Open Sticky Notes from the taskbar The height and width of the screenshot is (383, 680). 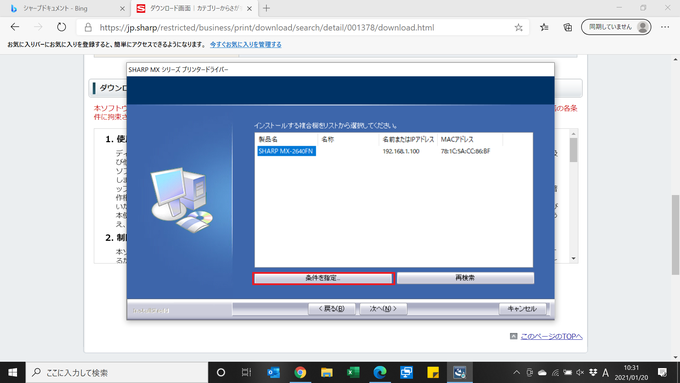[433, 372]
